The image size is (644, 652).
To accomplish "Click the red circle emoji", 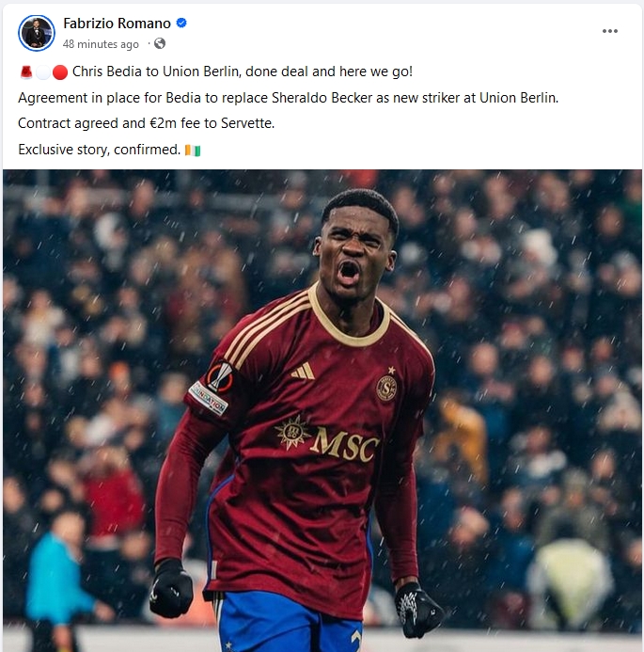I will 60,72.
